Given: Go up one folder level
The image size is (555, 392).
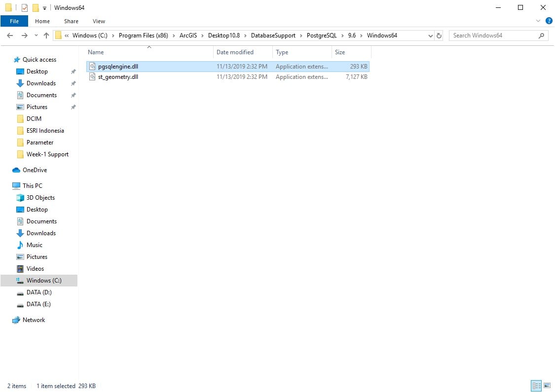Looking at the screenshot, I should [46, 36].
